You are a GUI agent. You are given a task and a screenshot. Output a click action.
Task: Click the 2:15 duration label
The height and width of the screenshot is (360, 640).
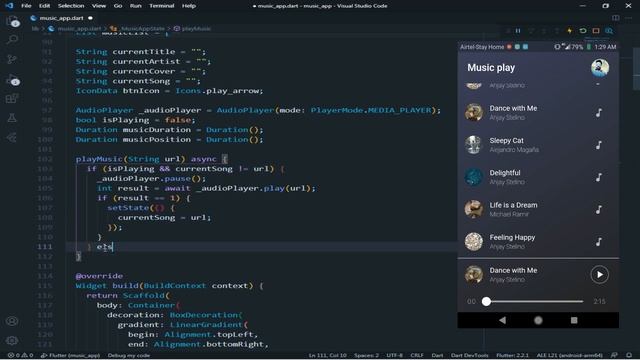point(599,302)
